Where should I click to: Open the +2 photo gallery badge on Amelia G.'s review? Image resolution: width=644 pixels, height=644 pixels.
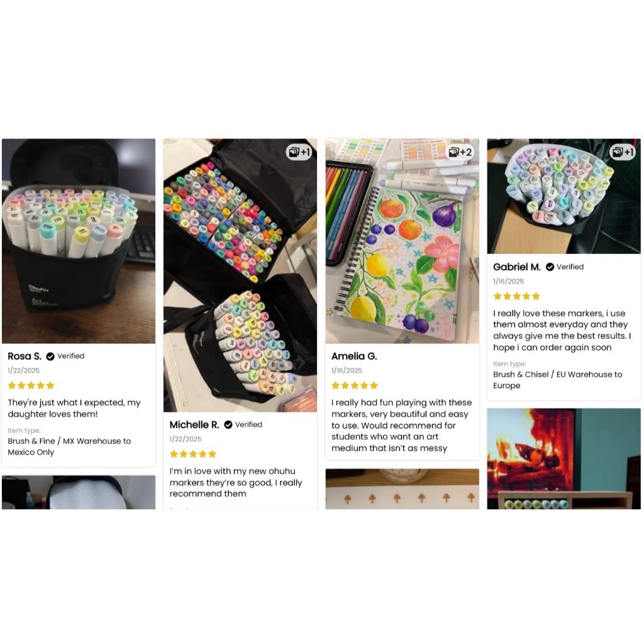pyautogui.click(x=460, y=152)
